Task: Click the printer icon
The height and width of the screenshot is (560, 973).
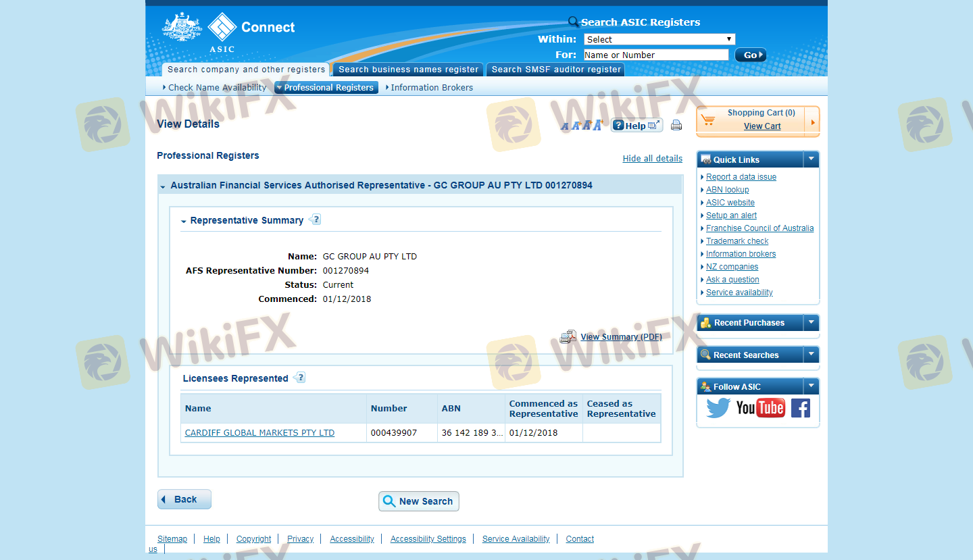Action: (x=676, y=125)
